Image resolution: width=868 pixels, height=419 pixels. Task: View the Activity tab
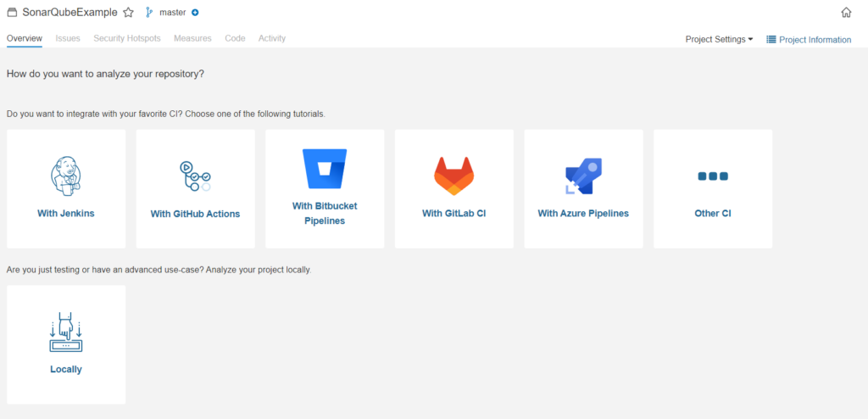(x=272, y=38)
